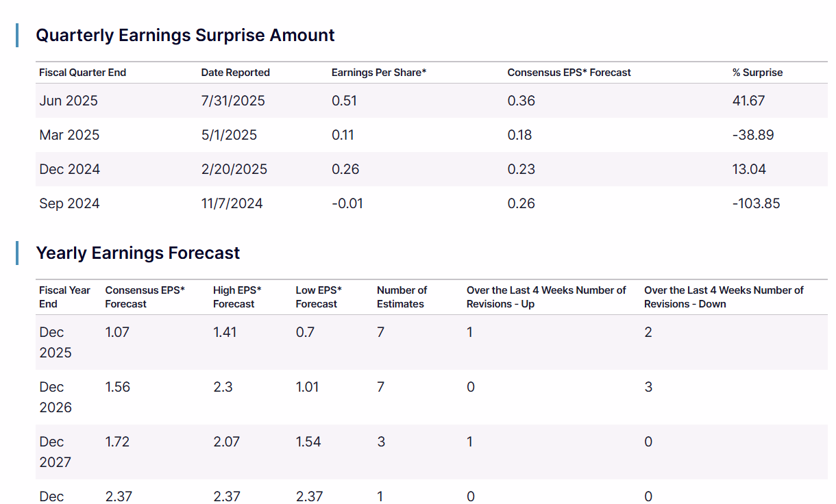Image resolution: width=836 pixels, height=504 pixels.
Task: Click the 1.54 low EPS forecast value
Action: click(308, 442)
